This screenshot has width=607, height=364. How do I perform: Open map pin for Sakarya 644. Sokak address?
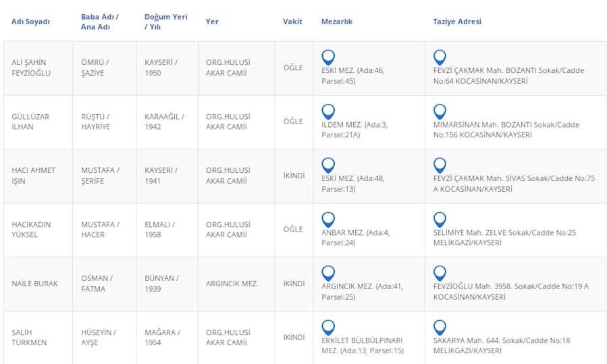click(440, 328)
